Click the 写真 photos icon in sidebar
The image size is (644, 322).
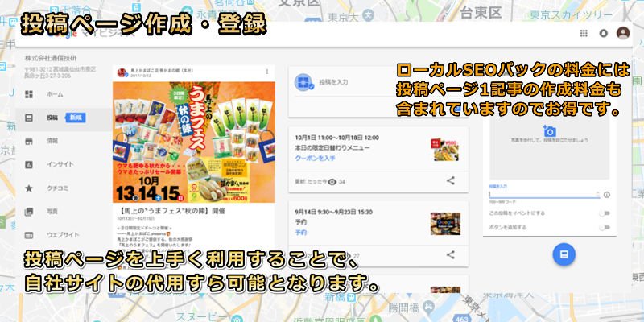29,212
